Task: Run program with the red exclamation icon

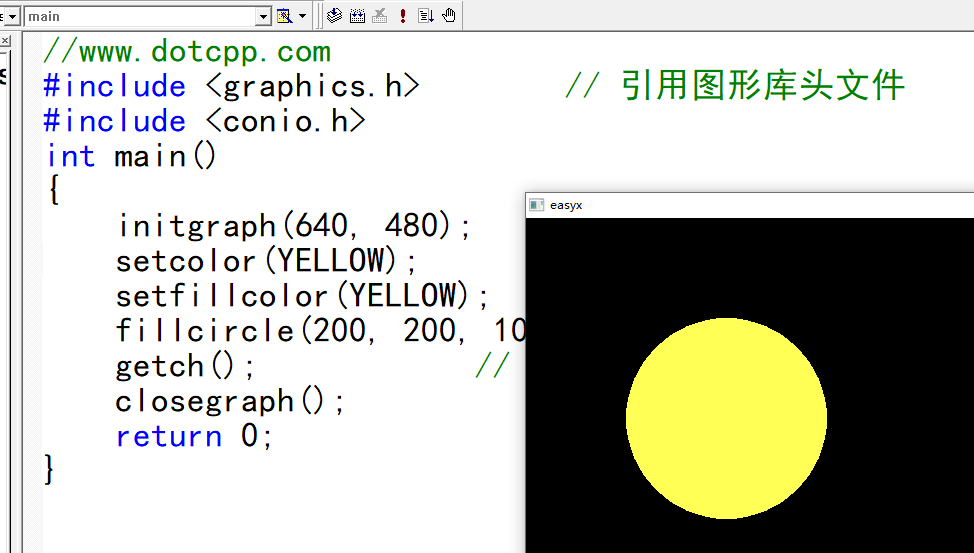Action: (403, 16)
